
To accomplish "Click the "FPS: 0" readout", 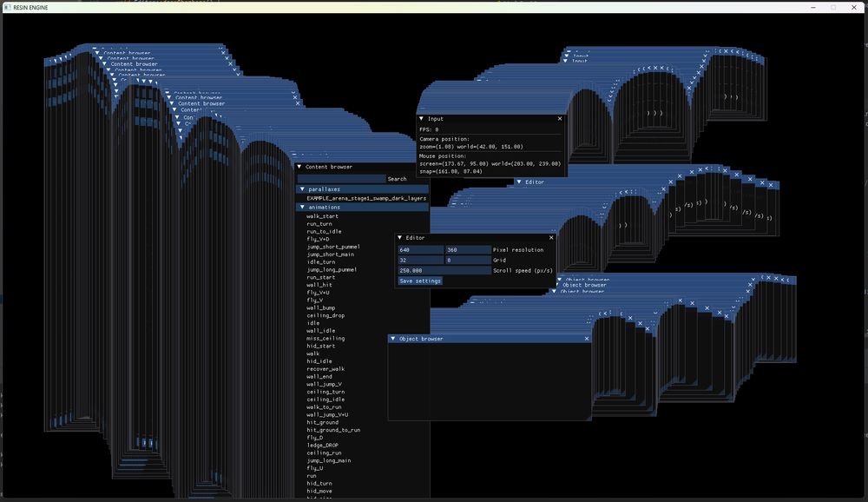I will 429,129.
